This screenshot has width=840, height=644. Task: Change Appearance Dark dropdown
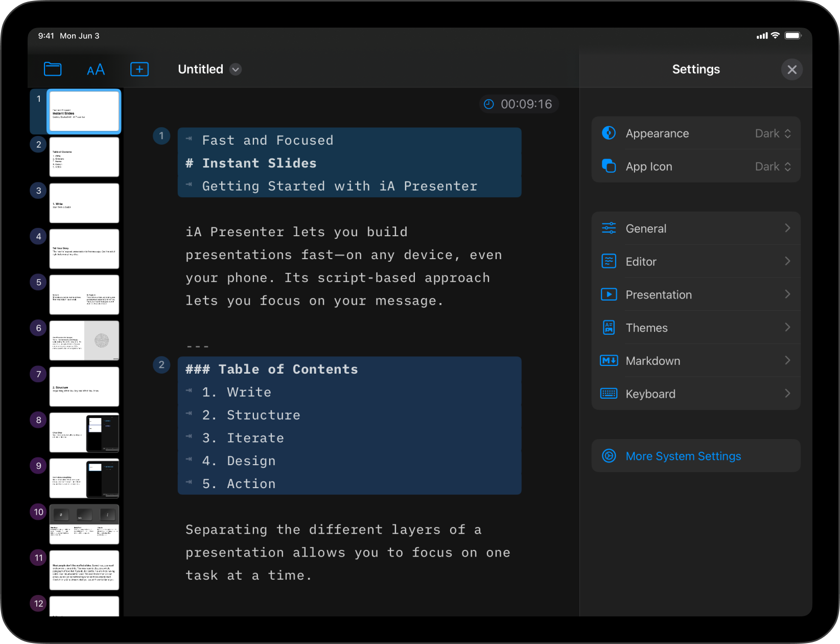(x=773, y=133)
